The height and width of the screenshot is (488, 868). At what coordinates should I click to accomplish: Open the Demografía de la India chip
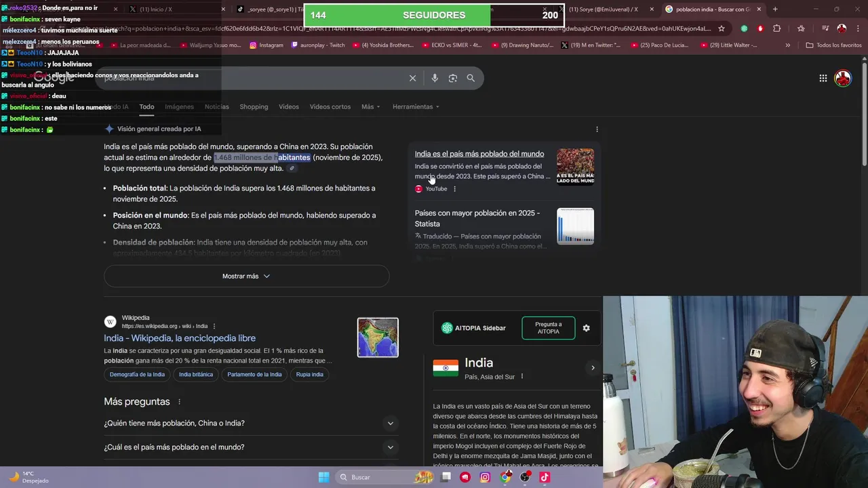coord(137,375)
